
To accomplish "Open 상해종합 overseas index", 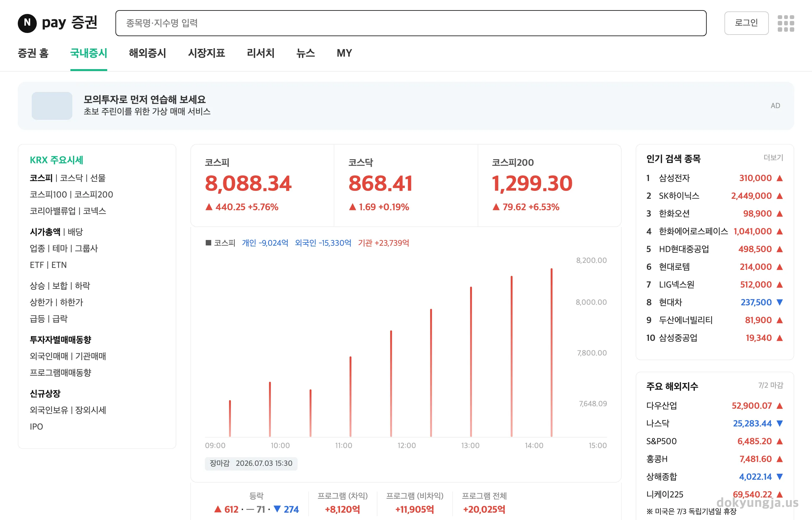I will coord(714,477).
